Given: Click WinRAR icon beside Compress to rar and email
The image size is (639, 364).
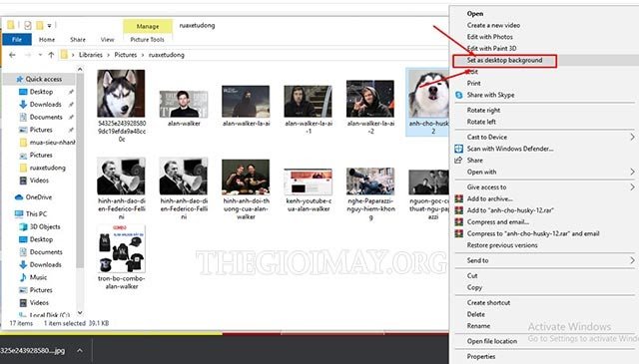Looking at the screenshot, I should (459, 233).
